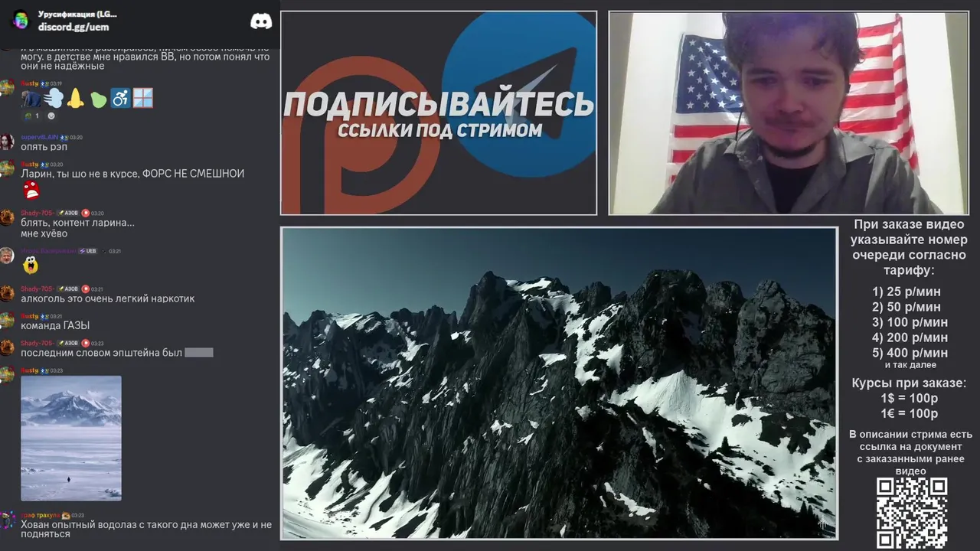Image resolution: width=980 pixels, height=551 pixels.
Task: Click the window emoji
Action: (142, 98)
